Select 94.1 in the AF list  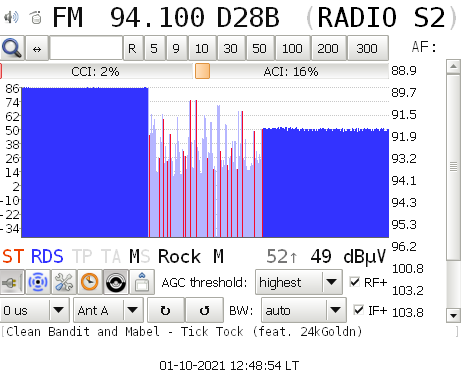tap(404, 181)
